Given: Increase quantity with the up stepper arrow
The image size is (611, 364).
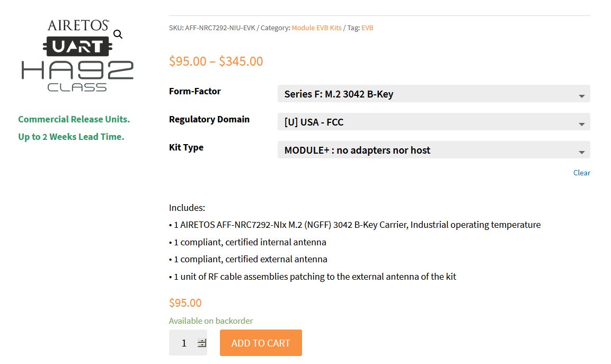Looking at the screenshot, I should 202,341.
